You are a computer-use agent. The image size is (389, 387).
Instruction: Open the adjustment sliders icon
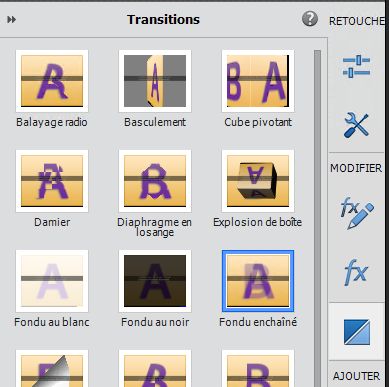click(x=356, y=66)
